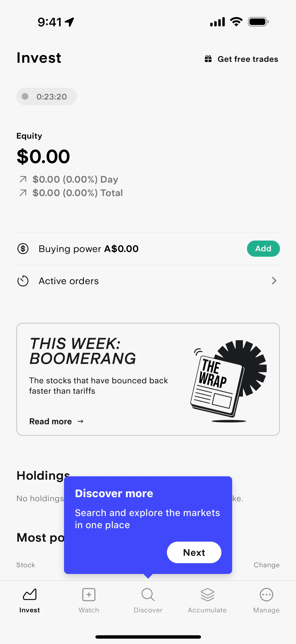Tap the gift icon beside Get free trades
296x644 pixels.
point(208,59)
